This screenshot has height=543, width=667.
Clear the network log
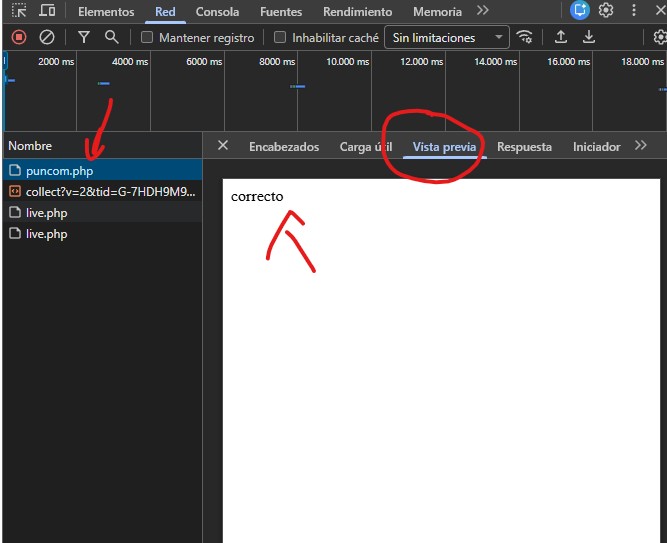[x=47, y=37]
